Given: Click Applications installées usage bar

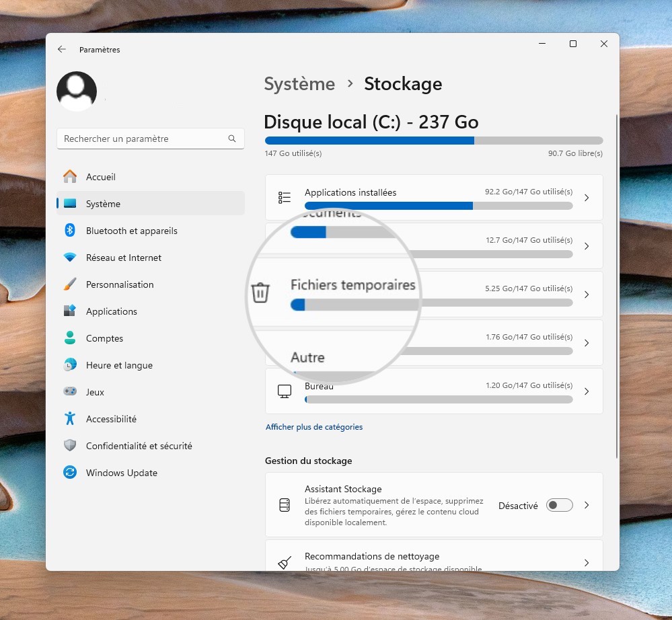Looking at the screenshot, I should click(x=439, y=206).
